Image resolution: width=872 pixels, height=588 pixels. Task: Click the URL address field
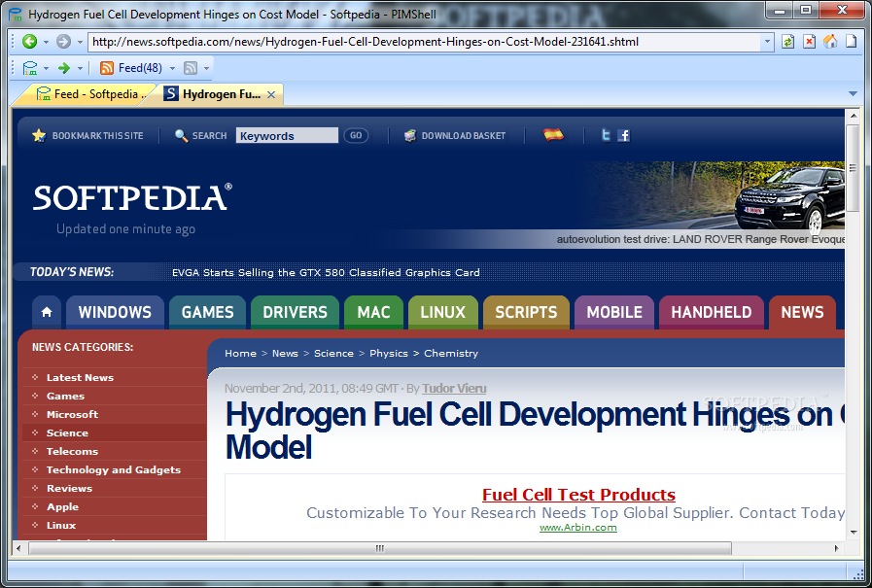[425, 42]
